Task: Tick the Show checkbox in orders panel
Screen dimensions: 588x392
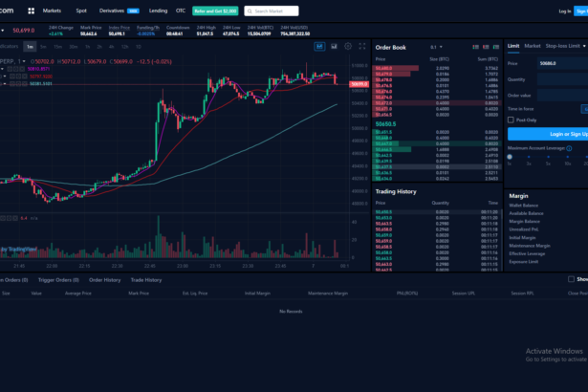Action: click(571, 279)
